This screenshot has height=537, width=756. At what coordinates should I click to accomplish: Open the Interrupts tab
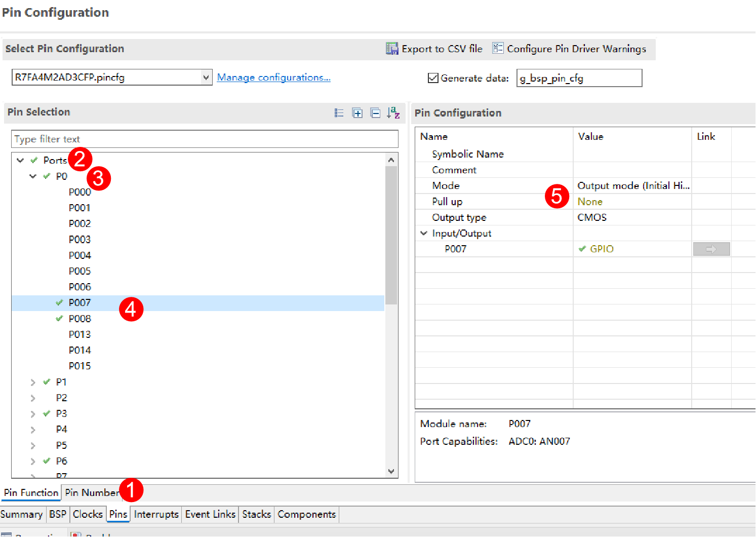coord(156,514)
